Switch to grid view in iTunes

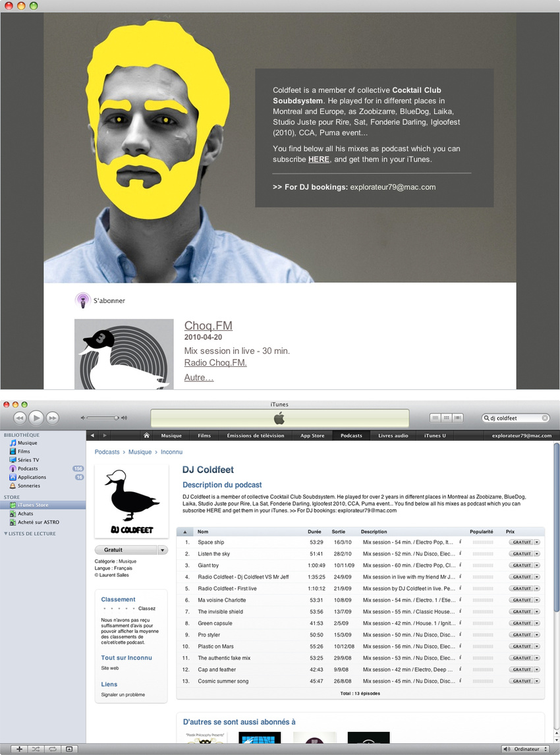tap(447, 418)
